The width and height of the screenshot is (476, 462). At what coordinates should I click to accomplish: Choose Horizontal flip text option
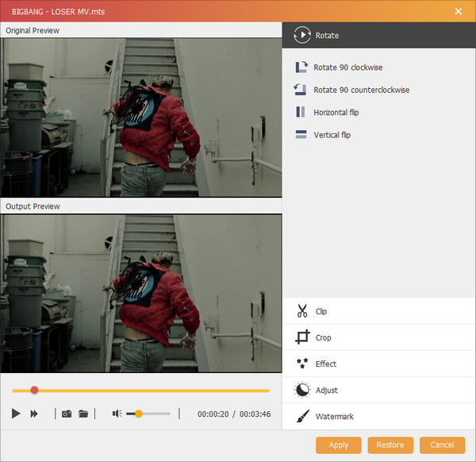[336, 113]
